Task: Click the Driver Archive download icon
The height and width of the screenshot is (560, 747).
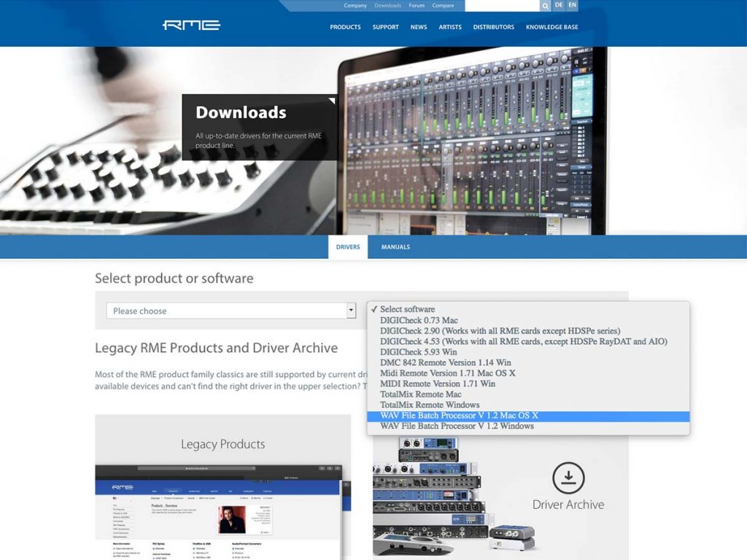Action: 569,478
